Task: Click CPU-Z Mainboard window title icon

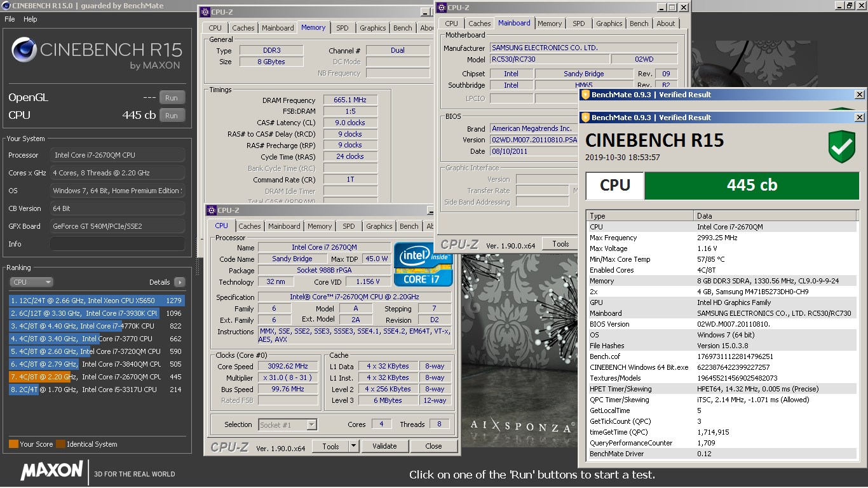Action: tap(441, 8)
